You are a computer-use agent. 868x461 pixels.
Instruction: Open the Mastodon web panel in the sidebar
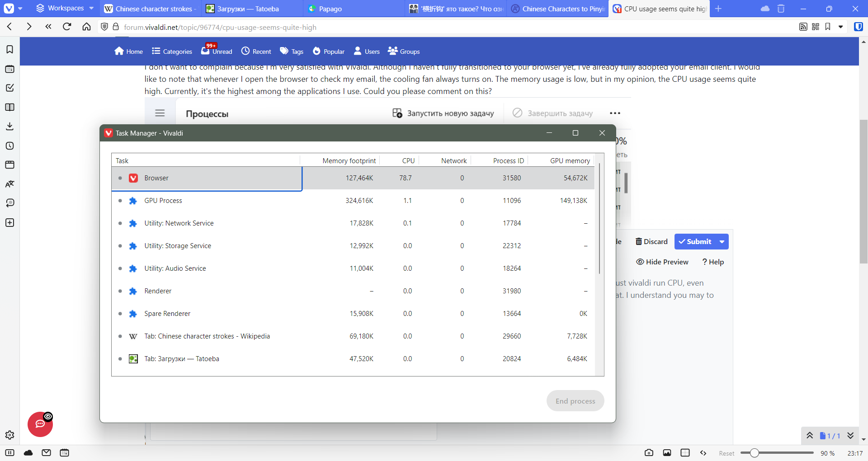9,203
